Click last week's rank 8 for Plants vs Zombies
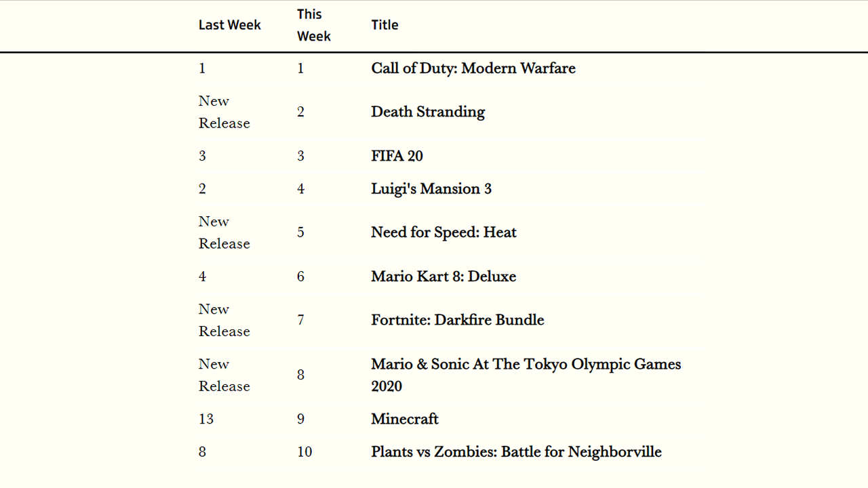Screen dimensions: 868x488 (202, 452)
